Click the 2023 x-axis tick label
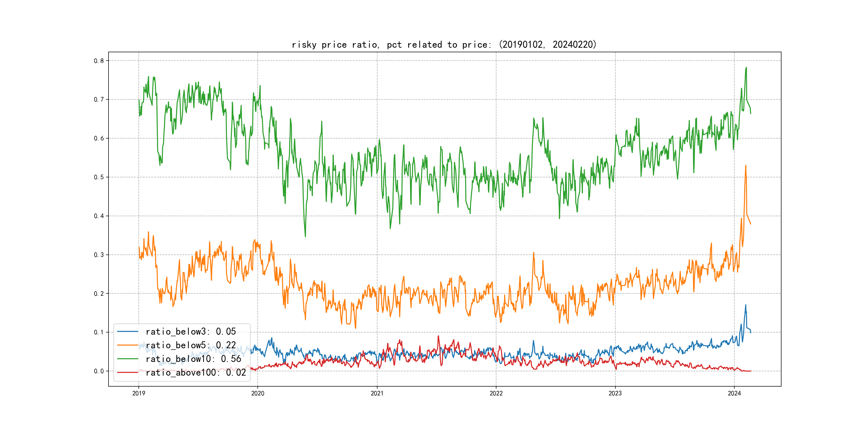868x434 pixels. (x=615, y=393)
